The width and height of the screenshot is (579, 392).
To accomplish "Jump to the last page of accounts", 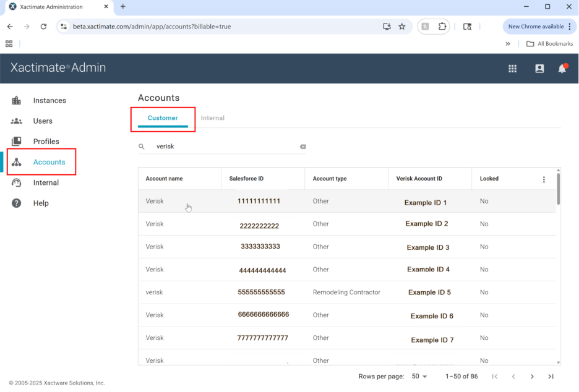I will pos(551,376).
